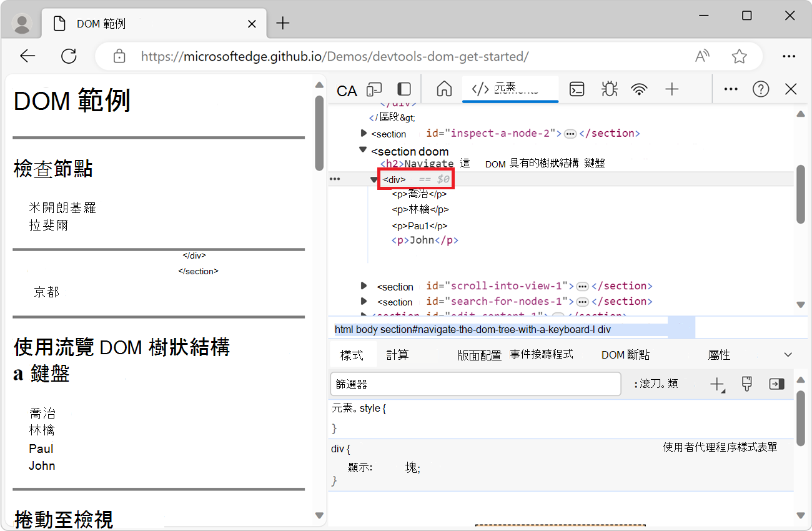Viewport: 812px width, 531px height.
Task: Close DevTools with the X icon
Action: 791,89
